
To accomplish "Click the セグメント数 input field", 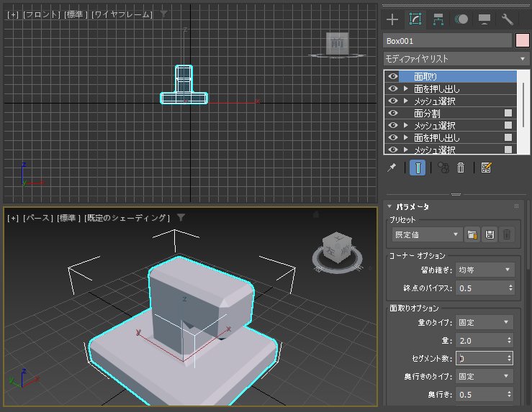I will coord(480,359).
